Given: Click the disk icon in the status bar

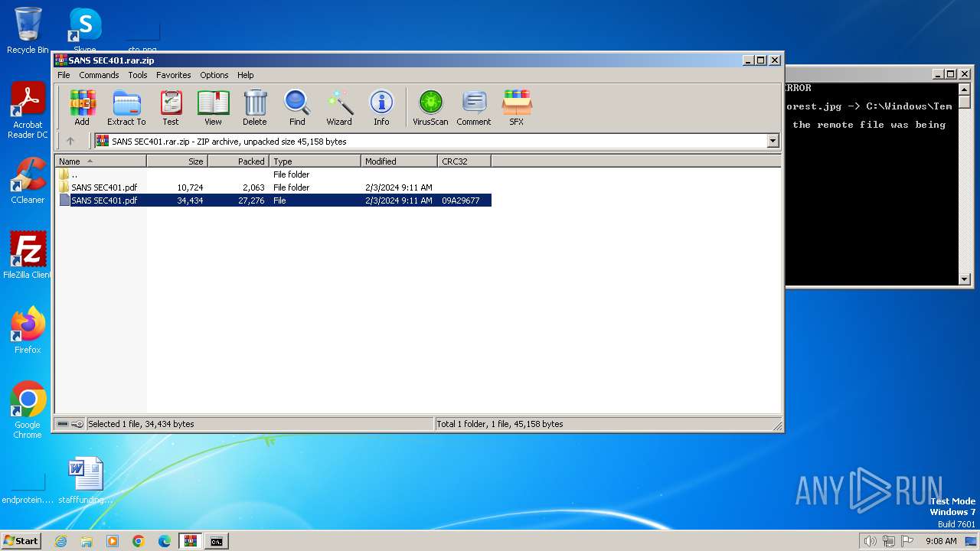Looking at the screenshot, I should [63, 424].
